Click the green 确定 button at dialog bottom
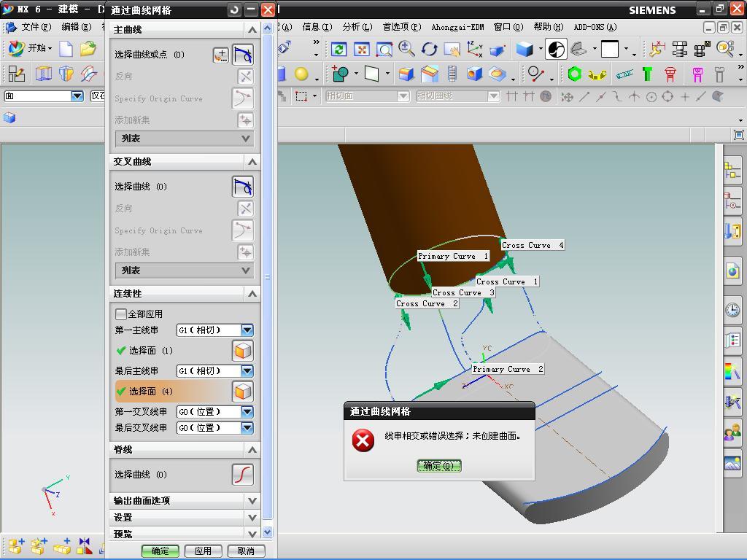The height and width of the screenshot is (560, 747). tap(160, 551)
